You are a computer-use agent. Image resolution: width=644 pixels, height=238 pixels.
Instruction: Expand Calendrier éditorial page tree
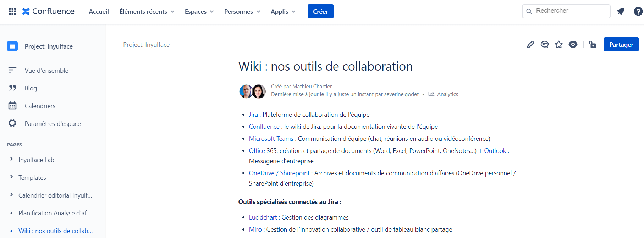pos(11,195)
